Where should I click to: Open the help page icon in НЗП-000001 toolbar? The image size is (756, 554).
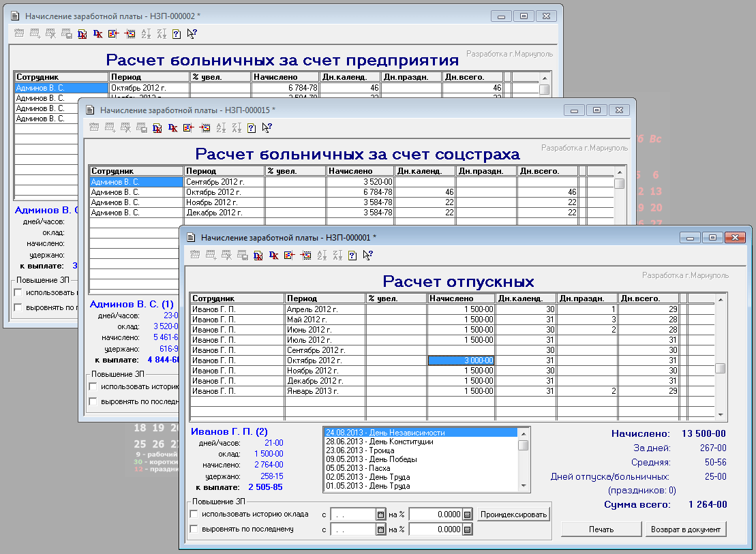click(352, 255)
